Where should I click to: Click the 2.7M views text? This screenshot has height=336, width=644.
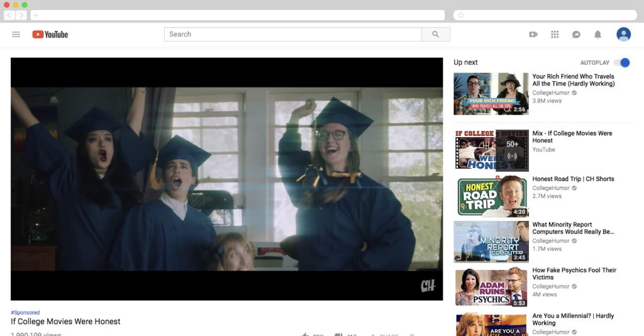547,196
